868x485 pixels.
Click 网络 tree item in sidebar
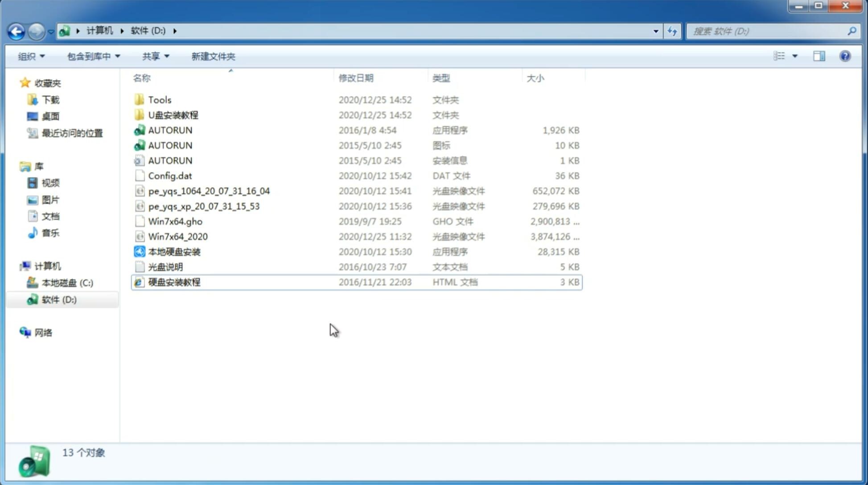click(43, 333)
